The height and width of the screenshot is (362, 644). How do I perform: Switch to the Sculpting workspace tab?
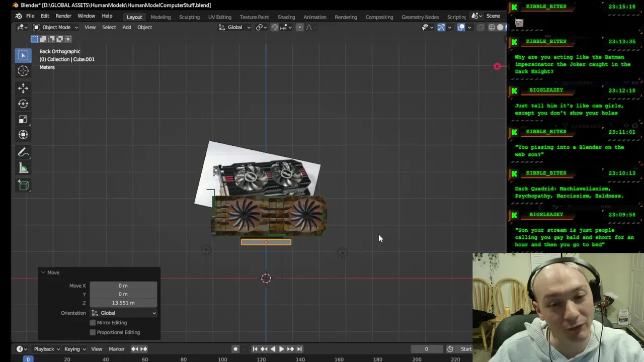tap(189, 17)
